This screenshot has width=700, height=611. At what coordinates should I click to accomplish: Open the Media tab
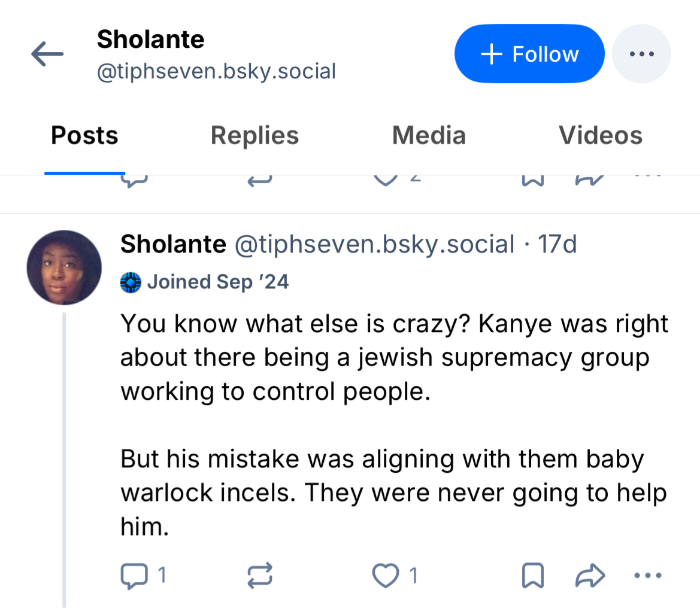tap(429, 136)
